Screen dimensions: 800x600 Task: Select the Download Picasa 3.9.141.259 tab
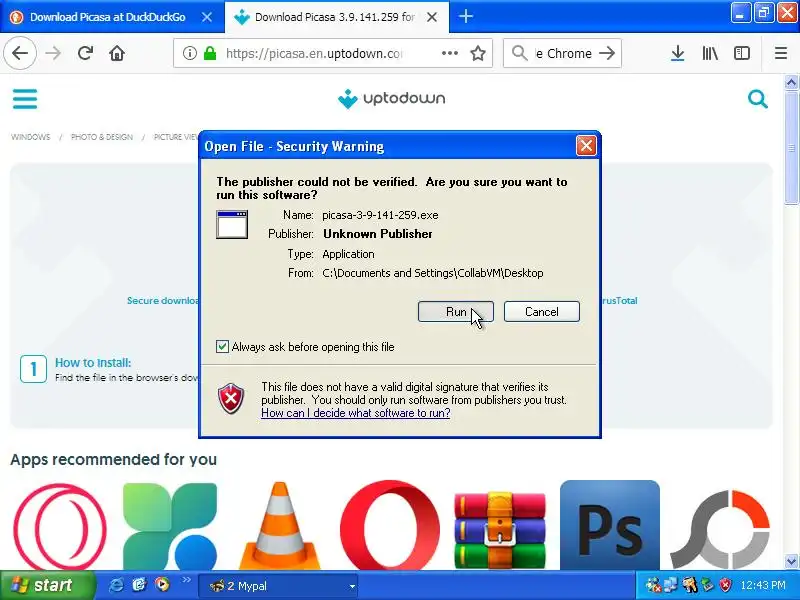334,17
